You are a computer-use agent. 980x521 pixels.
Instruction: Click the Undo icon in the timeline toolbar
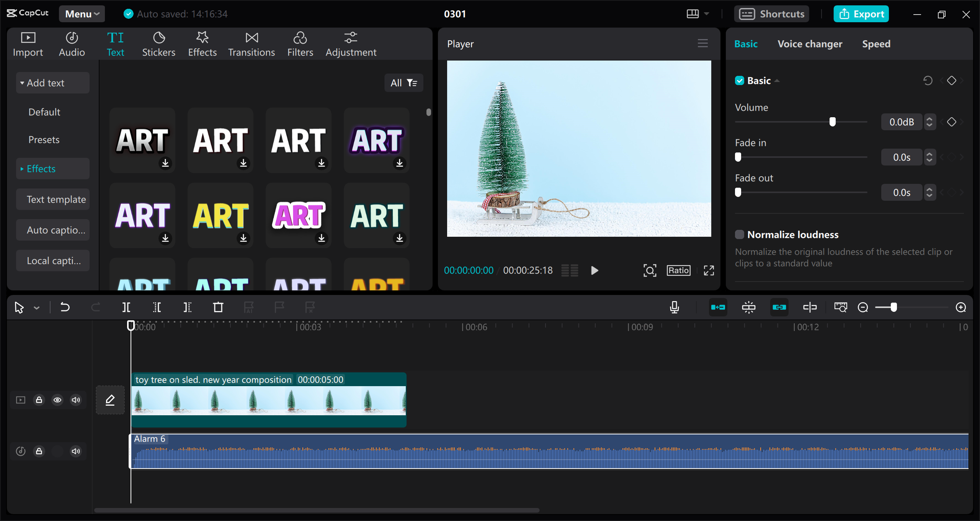(65, 307)
